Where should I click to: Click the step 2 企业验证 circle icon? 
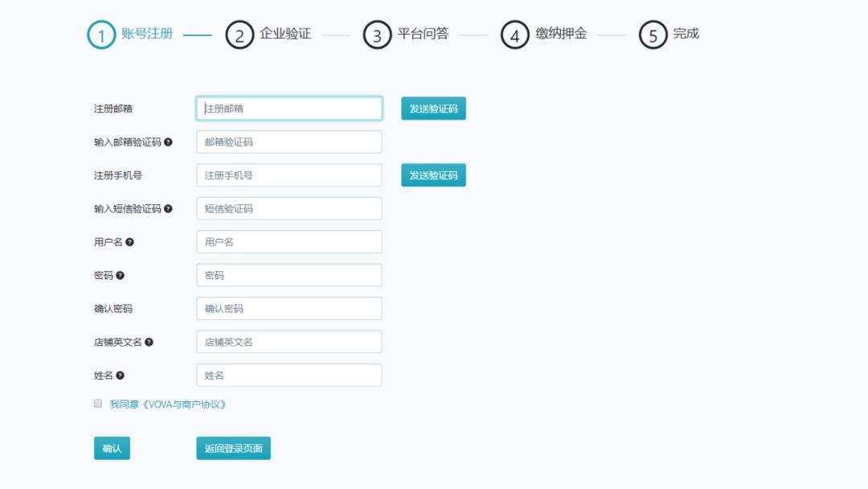[x=240, y=35]
